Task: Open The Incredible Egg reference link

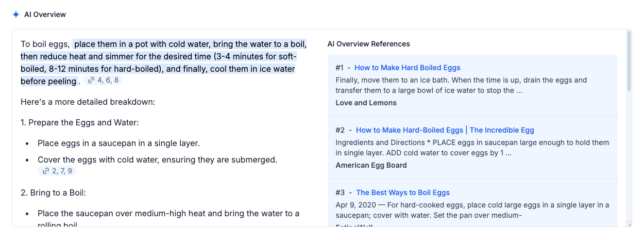Action: [445, 130]
